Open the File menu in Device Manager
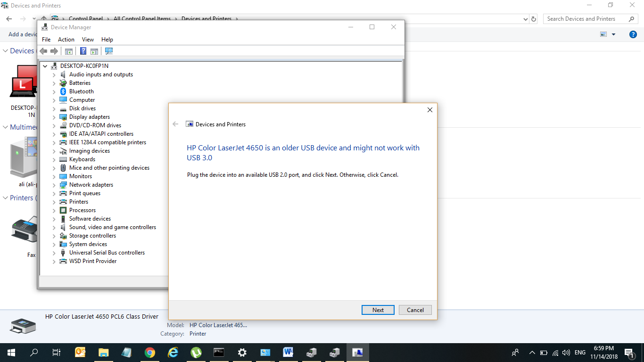The image size is (644, 362). click(46, 40)
